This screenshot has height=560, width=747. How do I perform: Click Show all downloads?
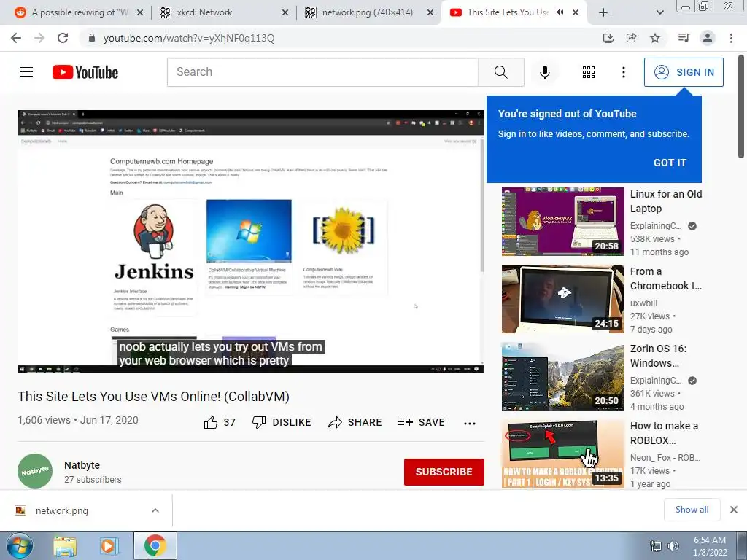692,510
